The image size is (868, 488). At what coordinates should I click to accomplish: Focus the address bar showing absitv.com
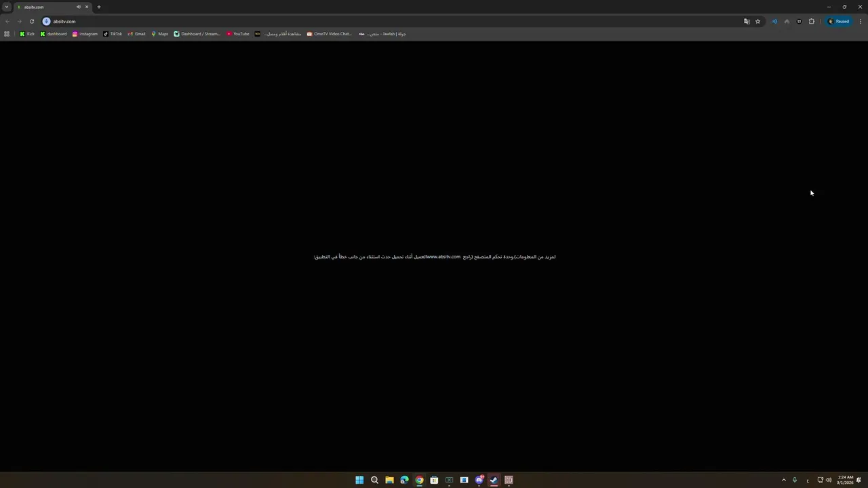(393, 21)
